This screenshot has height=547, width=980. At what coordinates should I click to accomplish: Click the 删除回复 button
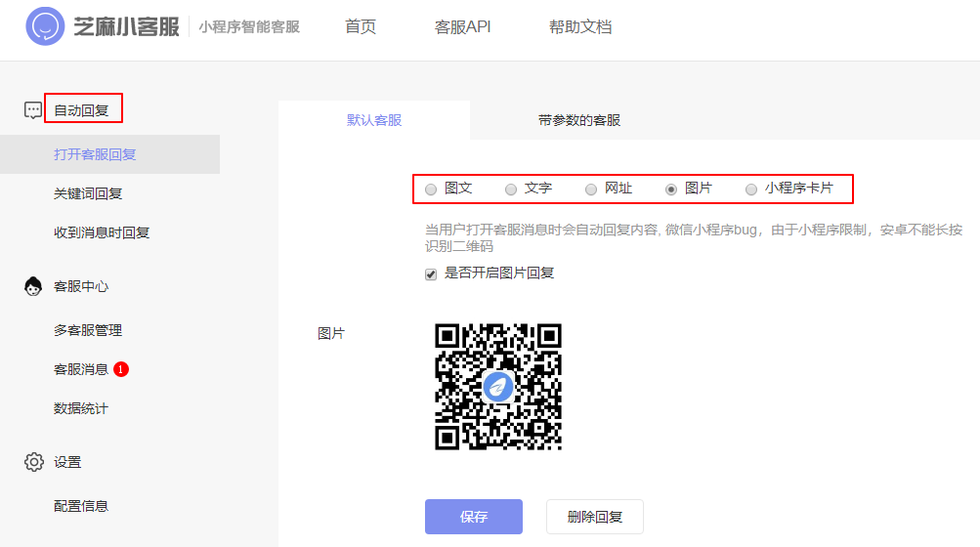coord(595,517)
